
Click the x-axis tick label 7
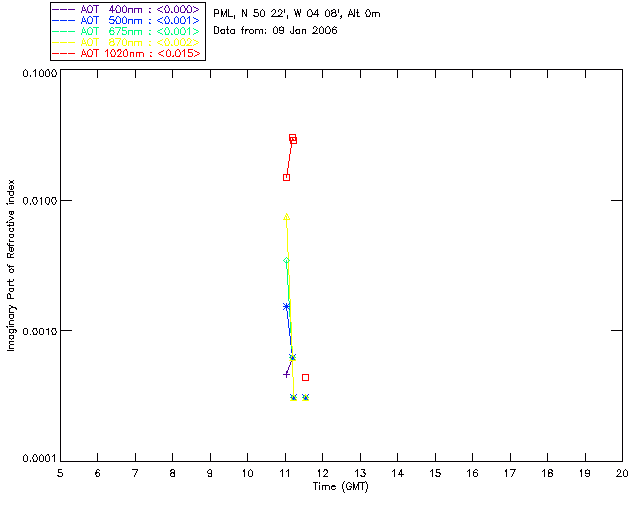click(x=135, y=473)
